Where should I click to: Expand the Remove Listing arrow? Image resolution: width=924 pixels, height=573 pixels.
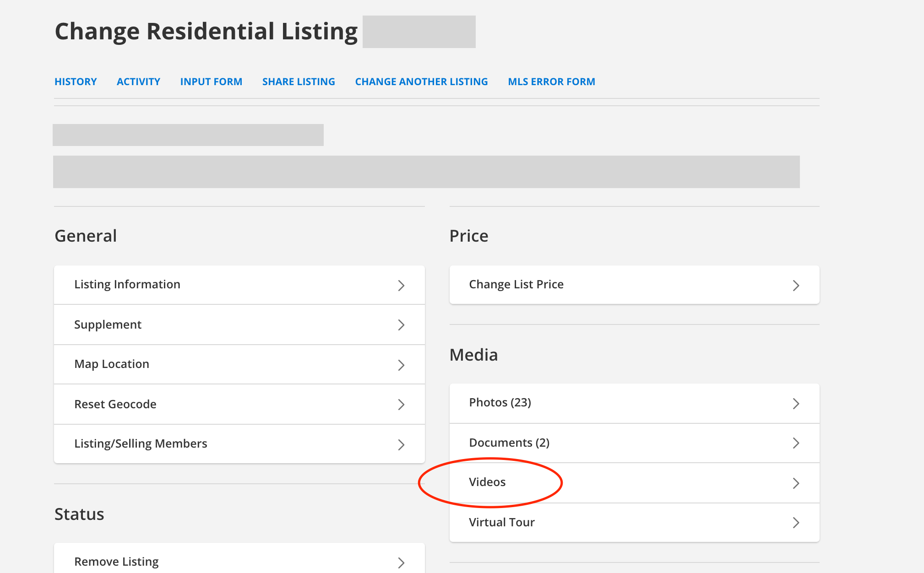[401, 563]
